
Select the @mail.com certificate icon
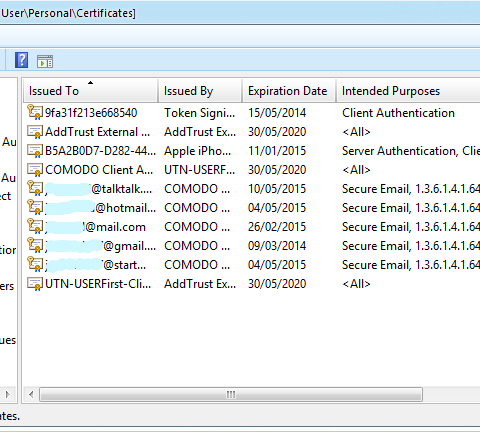click(35, 226)
